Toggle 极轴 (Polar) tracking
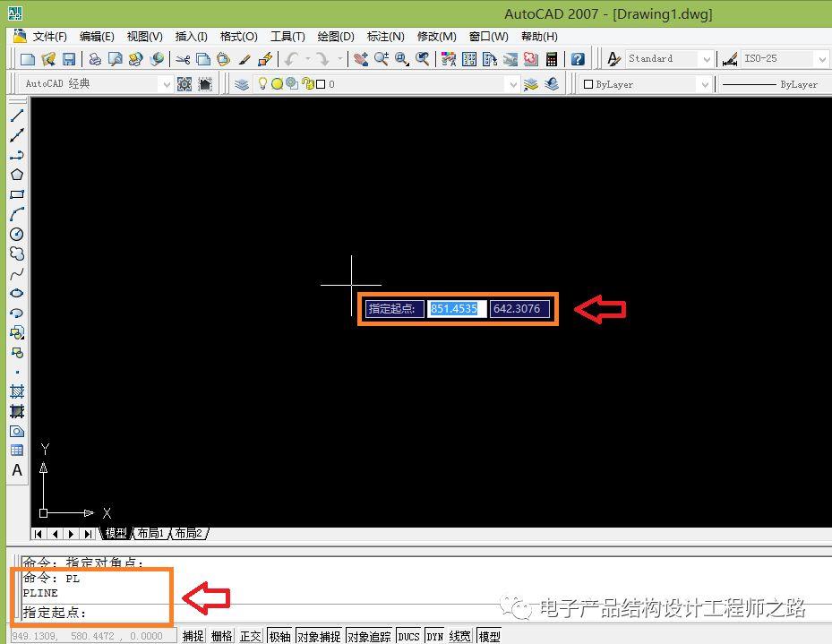Viewport: 832px width, 644px height. pyautogui.click(x=280, y=636)
